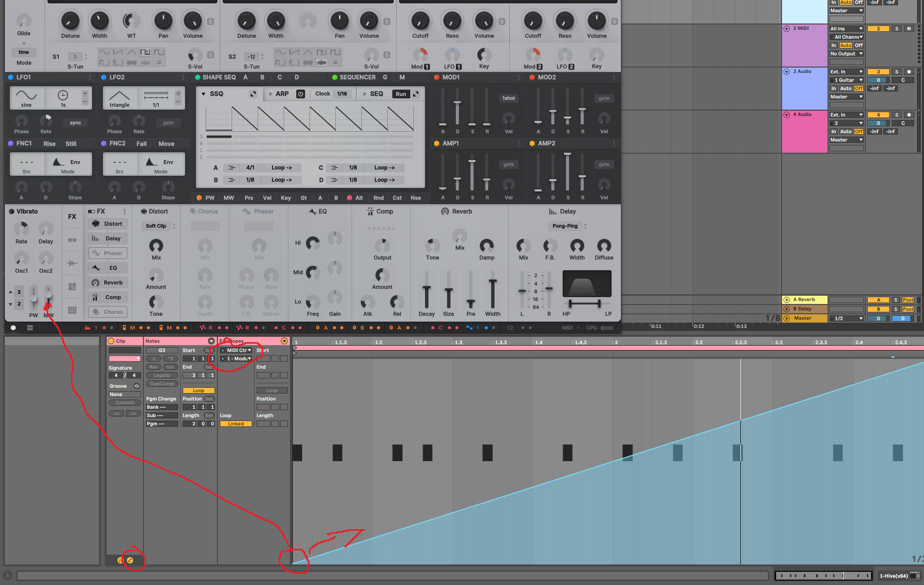Select the Distort effect in FX chain
This screenshot has height=585, width=924.
108,224
